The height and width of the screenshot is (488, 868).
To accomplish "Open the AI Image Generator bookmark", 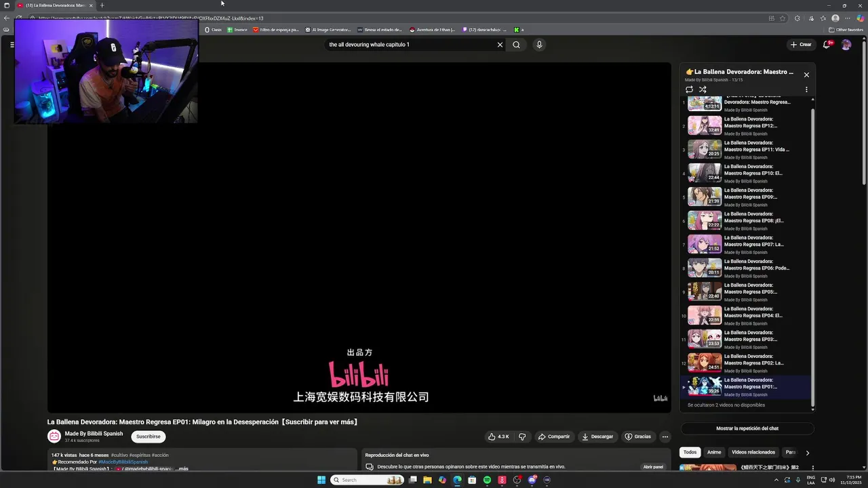I will [x=328, y=30].
